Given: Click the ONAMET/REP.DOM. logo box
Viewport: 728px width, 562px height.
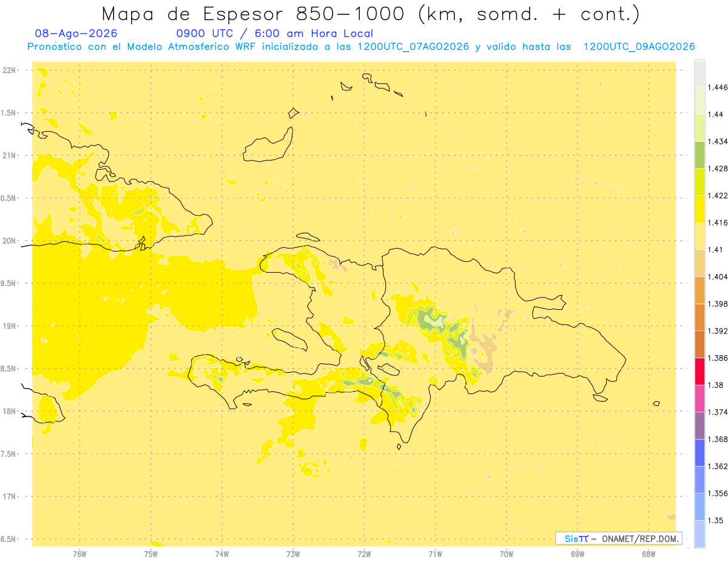Looking at the screenshot, I should (x=619, y=538).
